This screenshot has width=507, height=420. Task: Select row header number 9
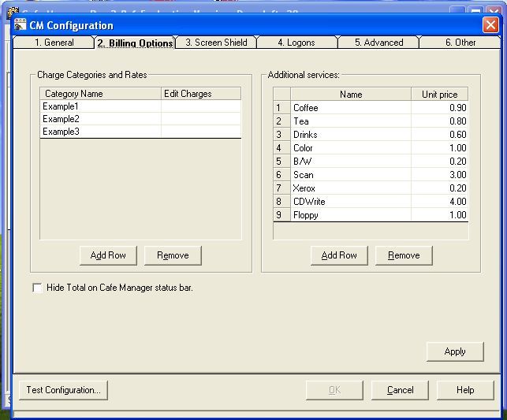[281, 215]
